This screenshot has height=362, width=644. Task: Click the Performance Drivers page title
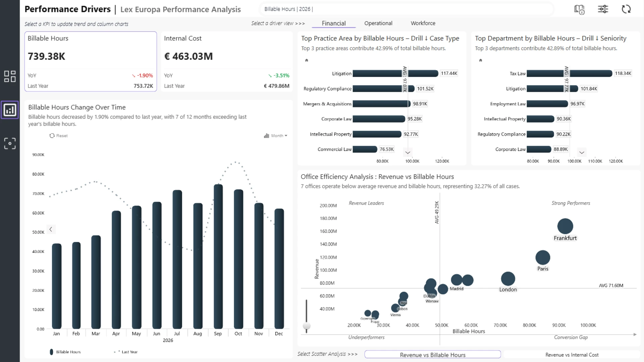(67, 9)
